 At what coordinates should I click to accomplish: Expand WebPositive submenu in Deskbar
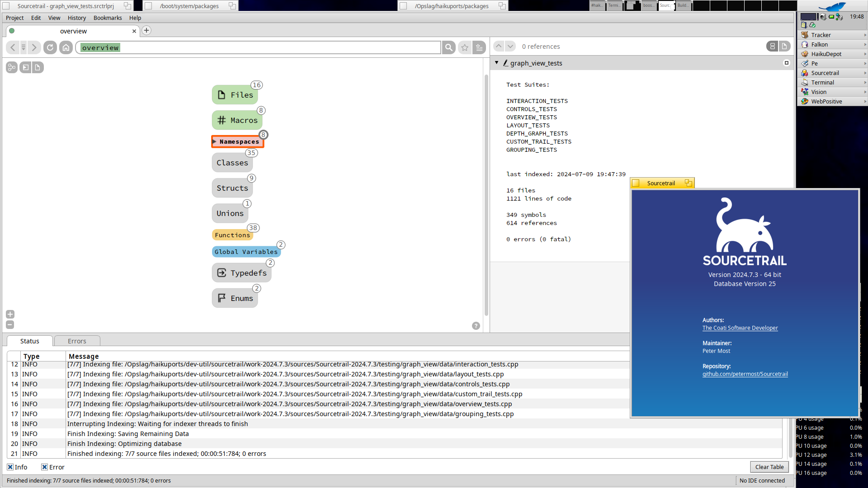pyautogui.click(x=865, y=101)
